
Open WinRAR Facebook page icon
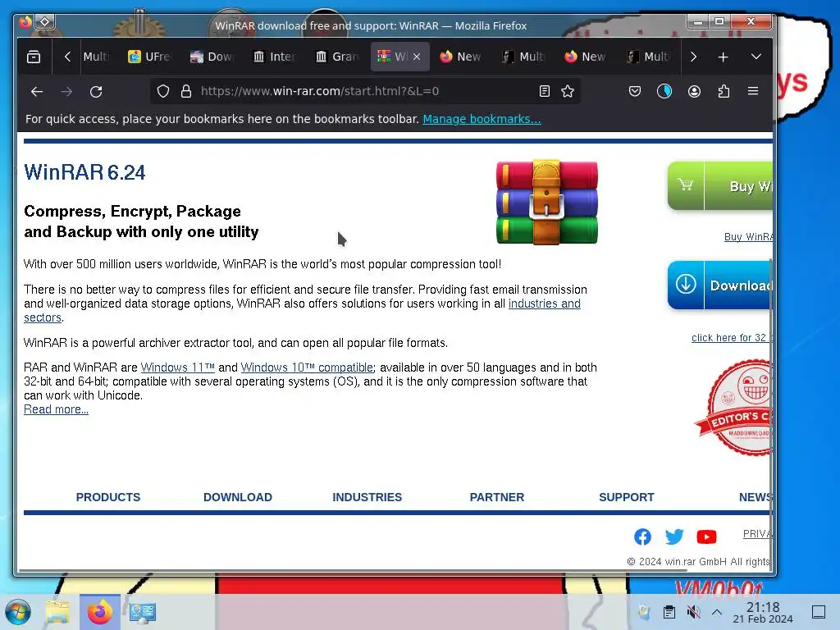(x=642, y=536)
